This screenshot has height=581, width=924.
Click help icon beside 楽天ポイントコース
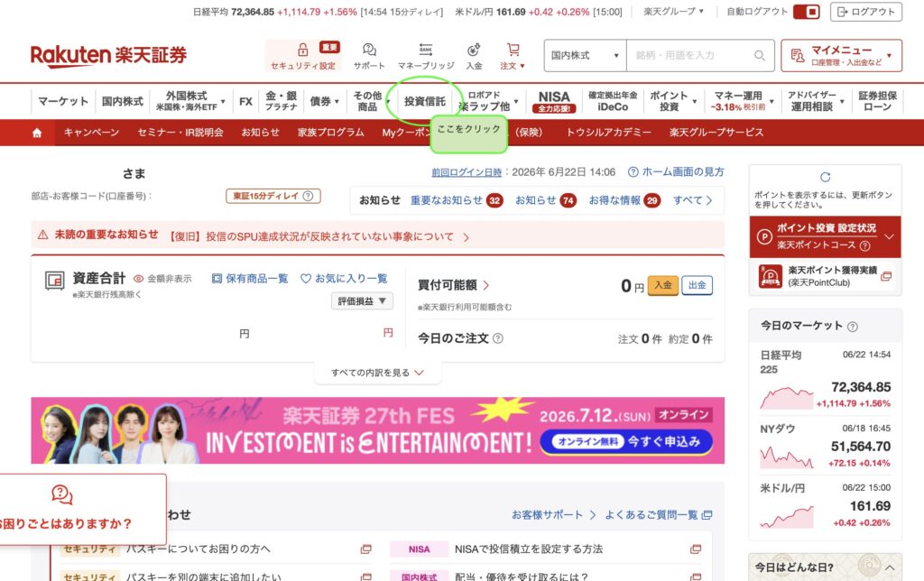(x=864, y=245)
